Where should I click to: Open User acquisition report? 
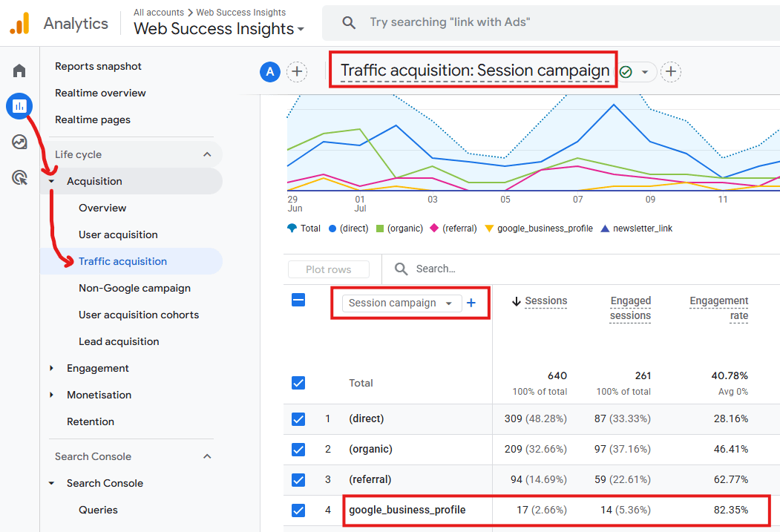(118, 234)
